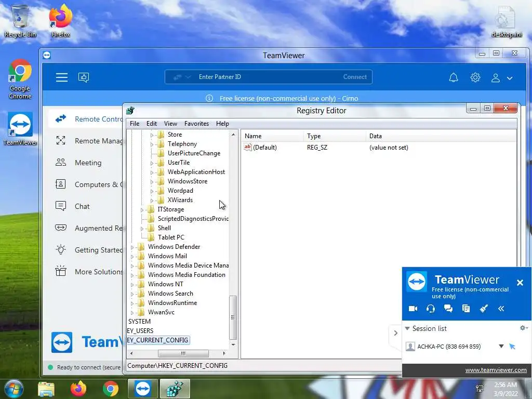Expand the Store registry key
This screenshot has height=399, width=532.
(152, 135)
